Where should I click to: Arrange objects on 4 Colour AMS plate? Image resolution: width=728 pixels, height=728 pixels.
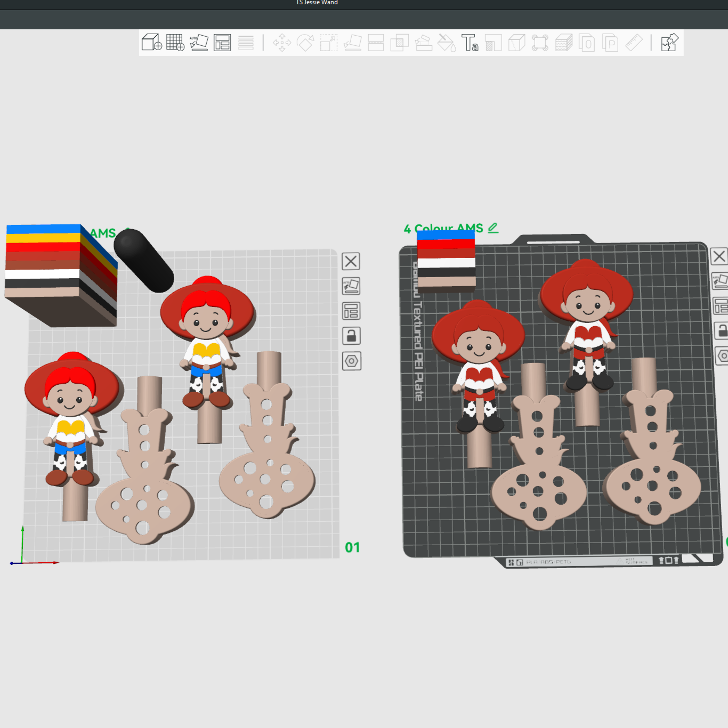721,306
